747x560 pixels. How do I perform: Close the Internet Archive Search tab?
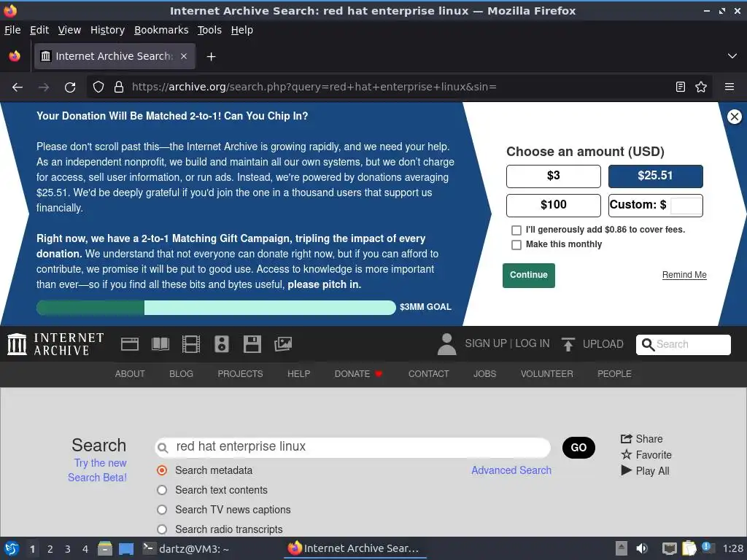184,56
